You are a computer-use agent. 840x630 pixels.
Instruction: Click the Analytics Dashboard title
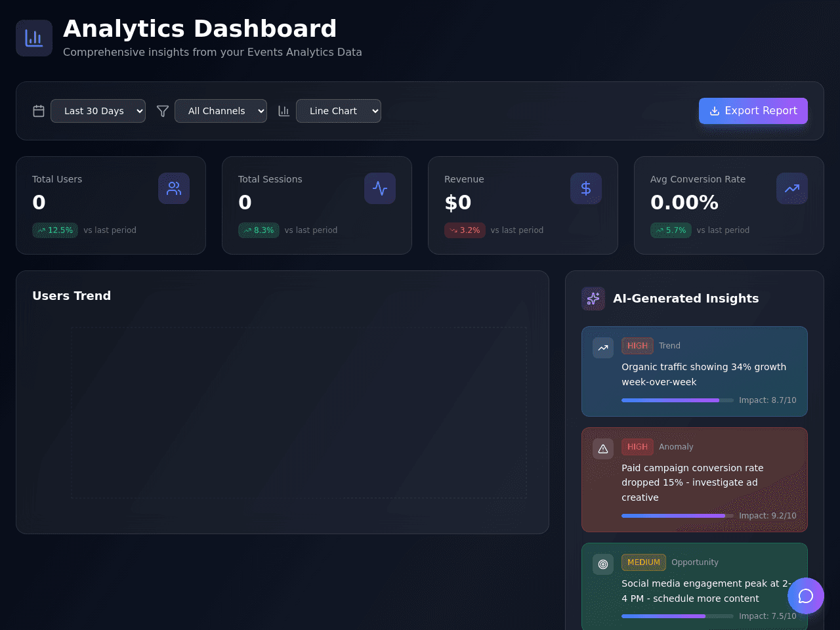pyautogui.click(x=199, y=29)
